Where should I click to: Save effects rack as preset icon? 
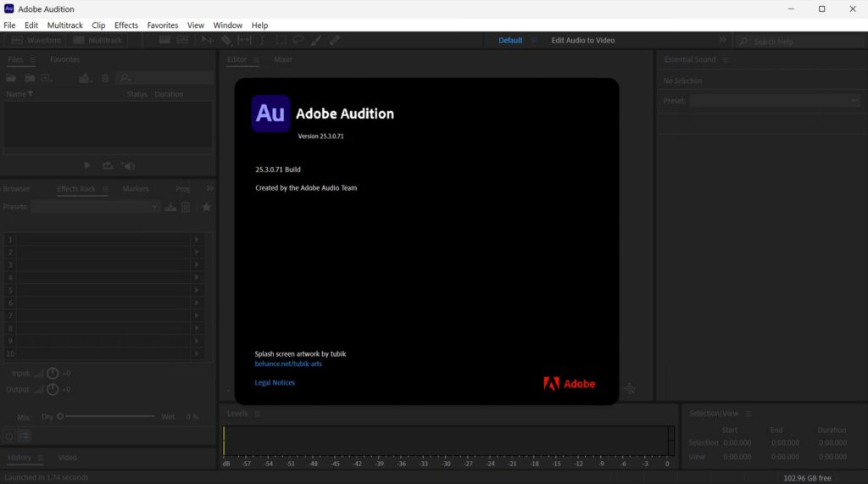(x=171, y=207)
